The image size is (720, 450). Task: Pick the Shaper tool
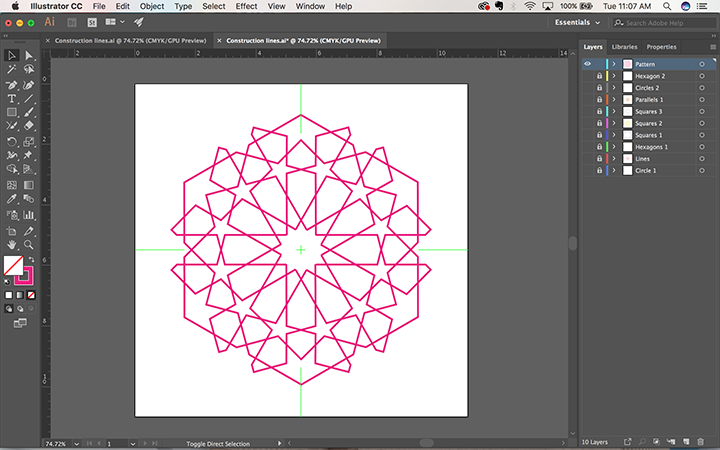11,126
